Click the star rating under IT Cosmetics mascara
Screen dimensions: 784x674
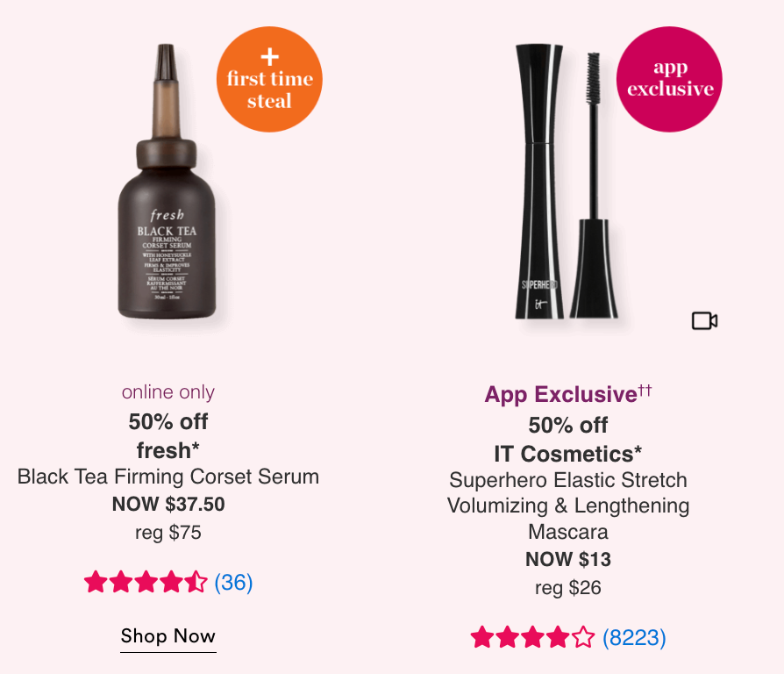(532, 637)
